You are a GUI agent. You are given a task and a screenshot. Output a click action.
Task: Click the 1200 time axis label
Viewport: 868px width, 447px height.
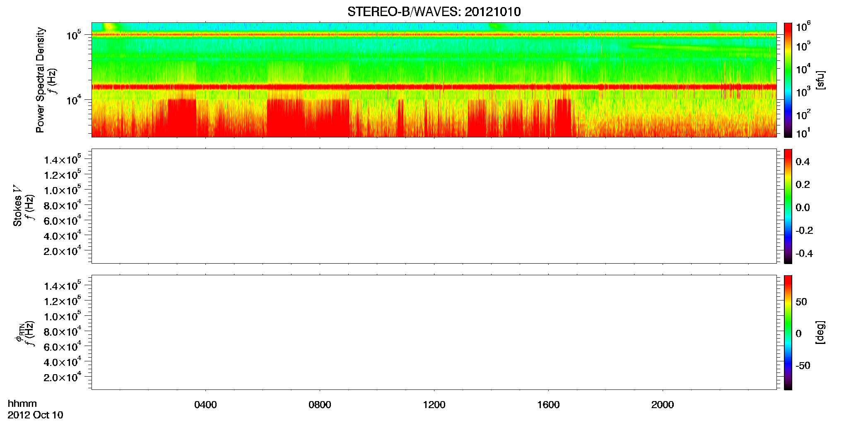(x=434, y=405)
